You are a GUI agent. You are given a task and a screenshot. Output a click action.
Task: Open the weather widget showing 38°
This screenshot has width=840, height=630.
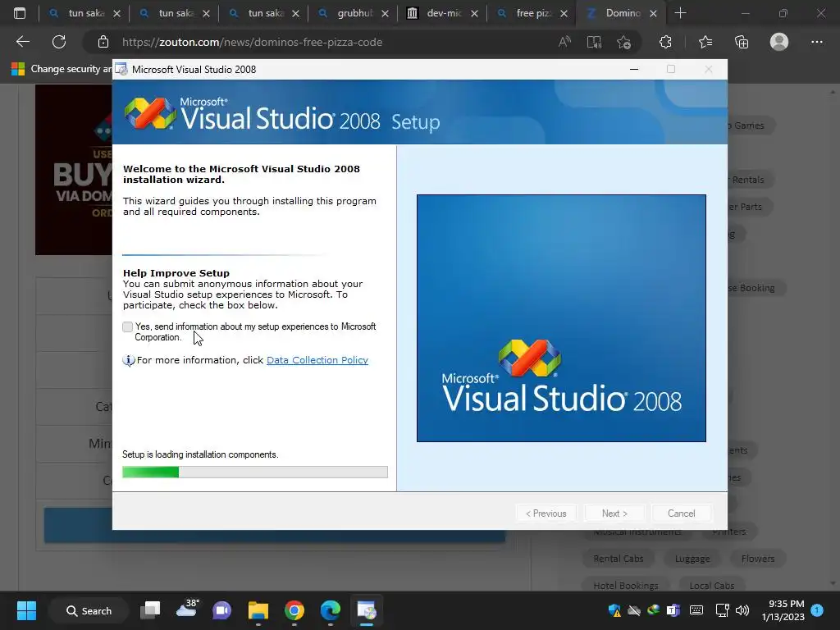187,609
